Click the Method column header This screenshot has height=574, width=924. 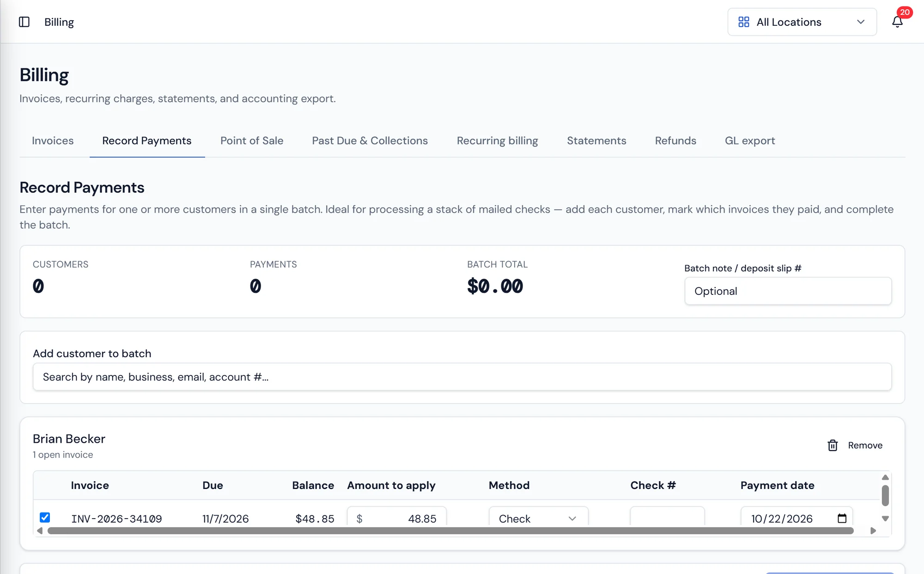(509, 485)
